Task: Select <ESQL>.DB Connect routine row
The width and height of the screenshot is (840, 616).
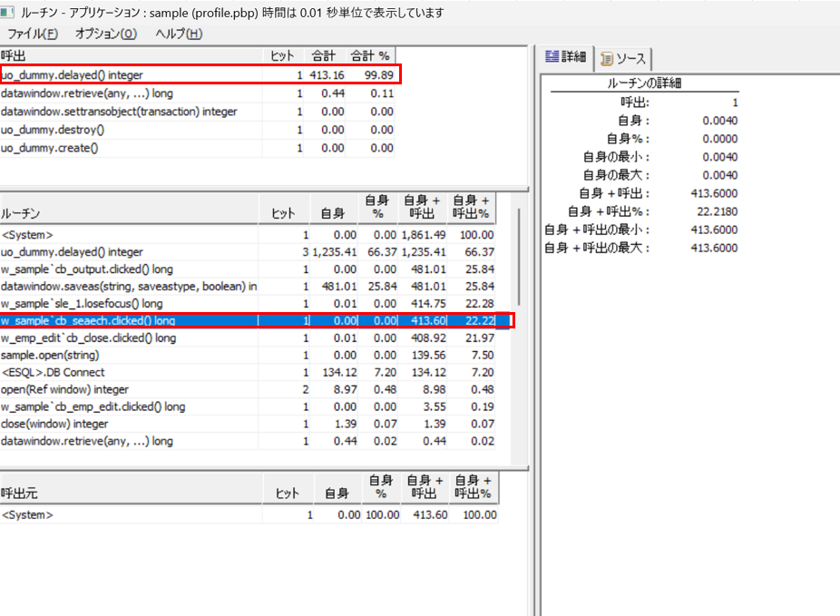Action: tap(54, 373)
